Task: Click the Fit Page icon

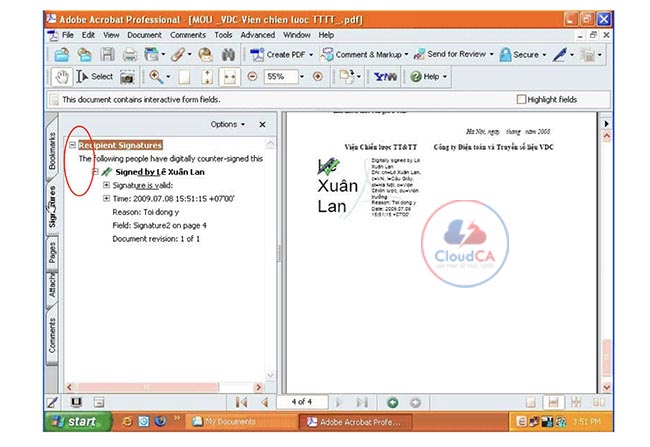Action: click(x=207, y=77)
